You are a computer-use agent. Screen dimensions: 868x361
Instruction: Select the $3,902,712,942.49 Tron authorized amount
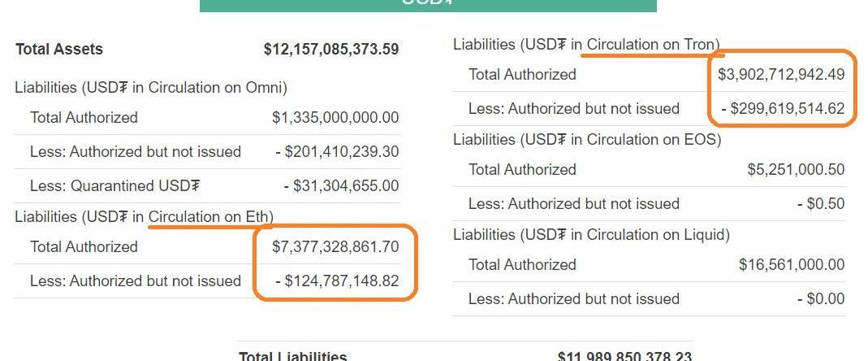781,74
